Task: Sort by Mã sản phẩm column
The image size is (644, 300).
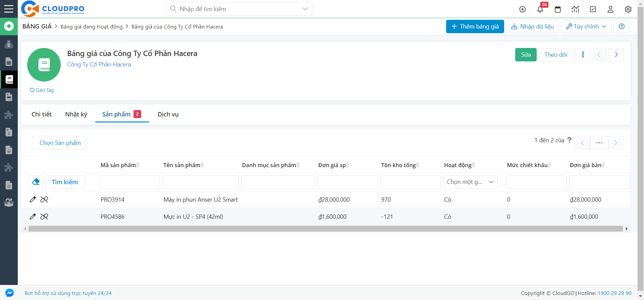Action: click(120, 165)
